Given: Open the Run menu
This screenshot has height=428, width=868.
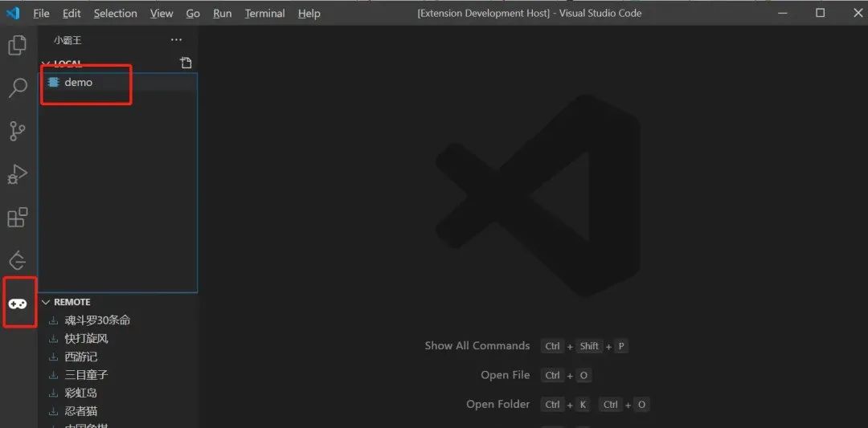Looking at the screenshot, I should click(222, 14).
